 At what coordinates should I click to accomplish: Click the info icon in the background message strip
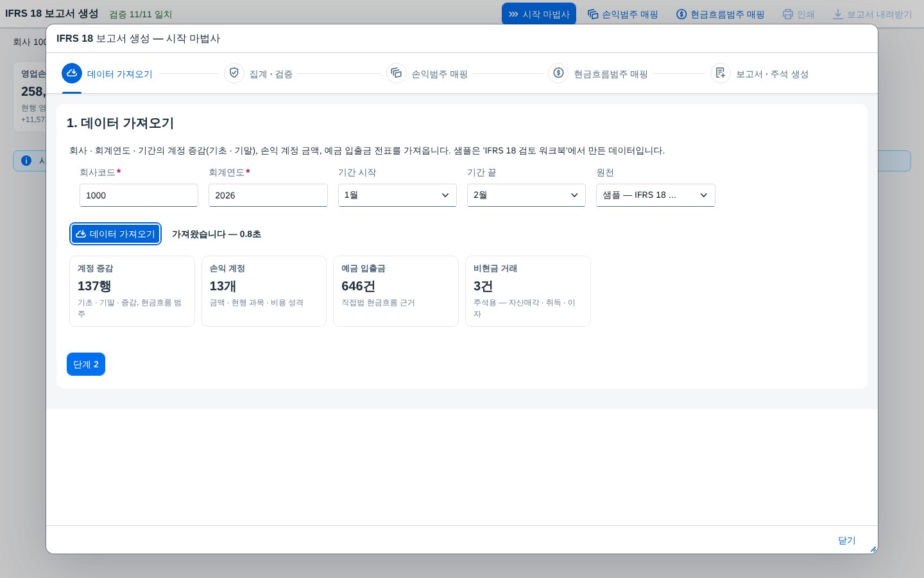click(26, 161)
